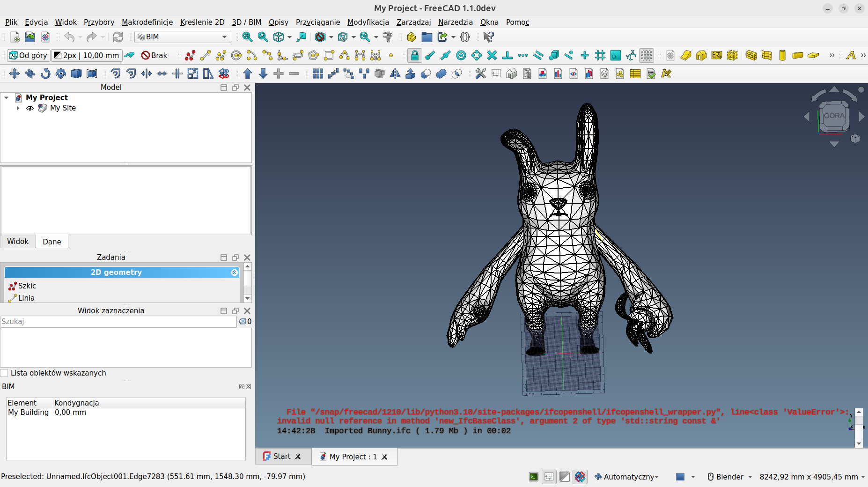Enable the 'Lista obiektów wskazanych' checkbox
868x487 pixels.
pyautogui.click(x=5, y=373)
